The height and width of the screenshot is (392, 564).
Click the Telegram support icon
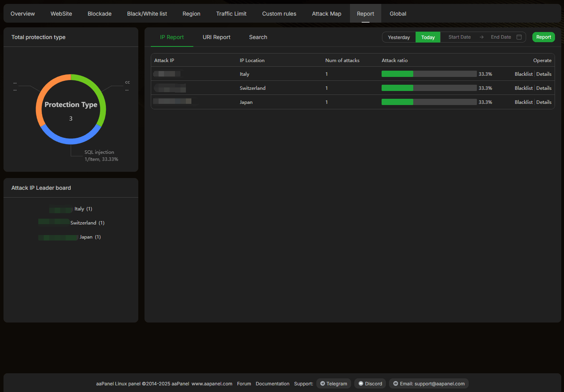pos(323,383)
